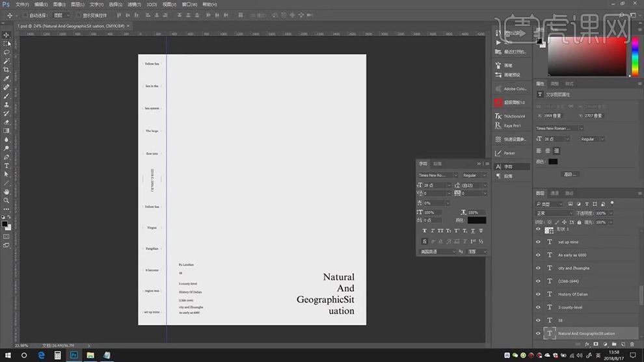
Task: Open the 图像(I) menu
Action: pos(59,5)
